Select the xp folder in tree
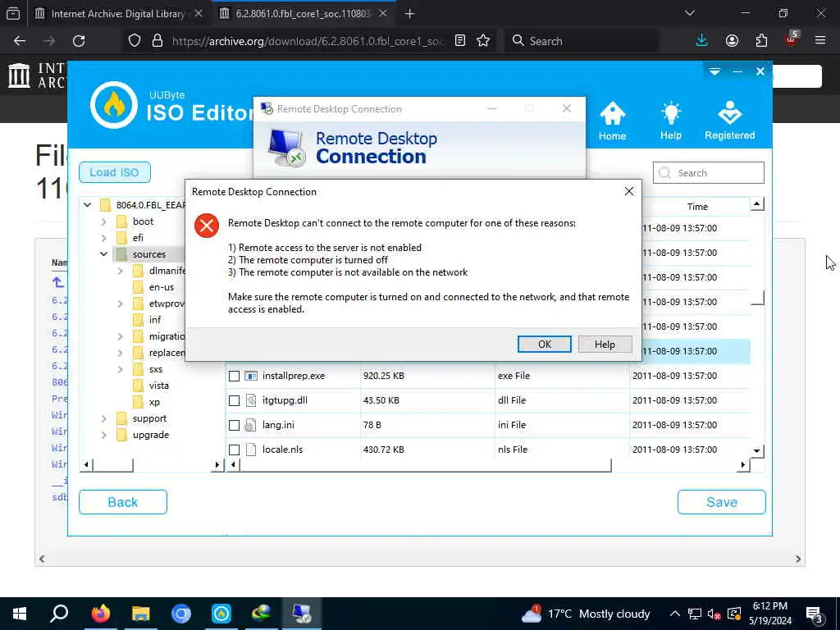Image resolution: width=840 pixels, height=630 pixels. [154, 402]
